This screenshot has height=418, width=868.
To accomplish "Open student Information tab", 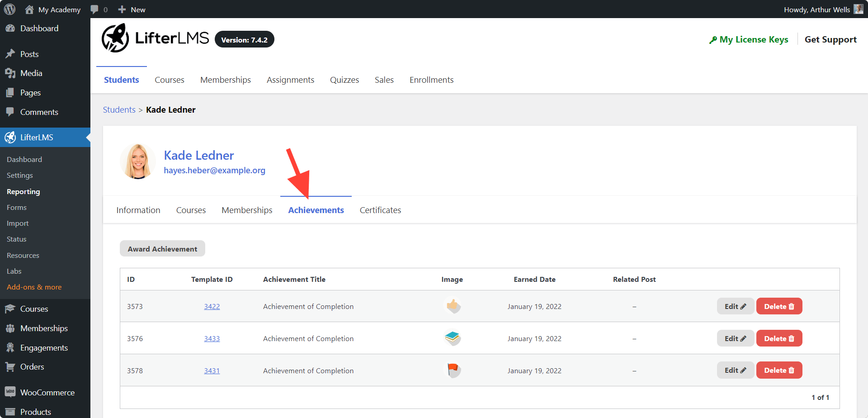I will point(138,210).
